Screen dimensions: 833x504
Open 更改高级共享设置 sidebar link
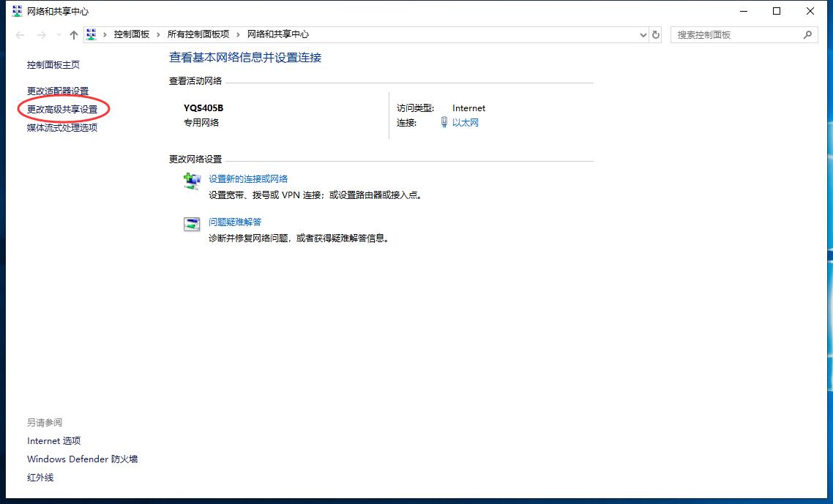pyautogui.click(x=62, y=110)
